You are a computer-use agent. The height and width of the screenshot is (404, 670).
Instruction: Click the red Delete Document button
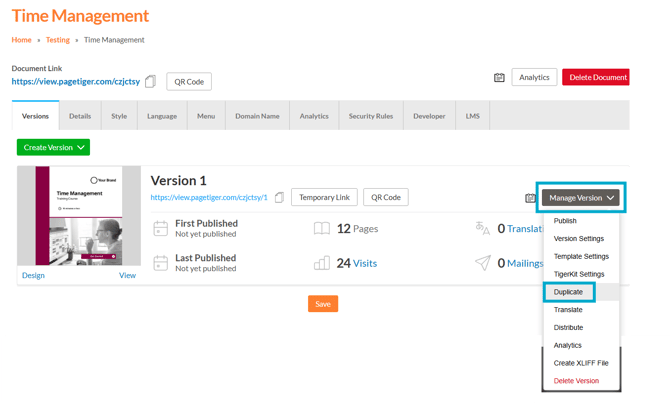pos(596,77)
